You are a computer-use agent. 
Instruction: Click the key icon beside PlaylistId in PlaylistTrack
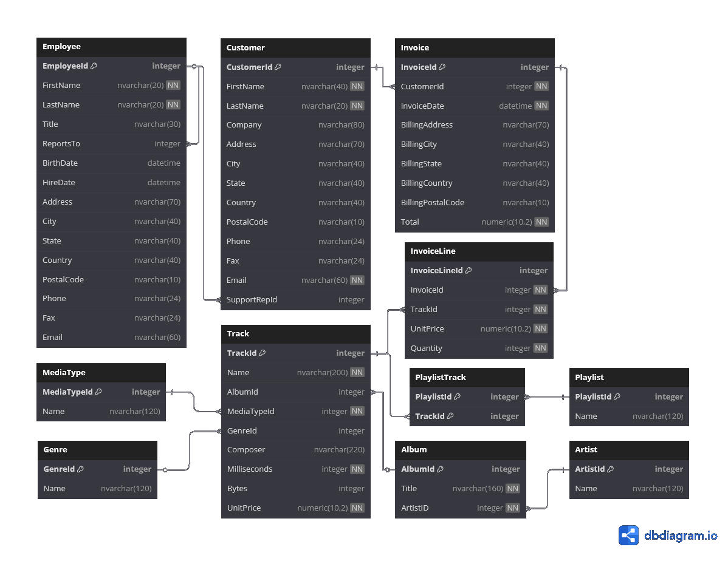tap(457, 396)
